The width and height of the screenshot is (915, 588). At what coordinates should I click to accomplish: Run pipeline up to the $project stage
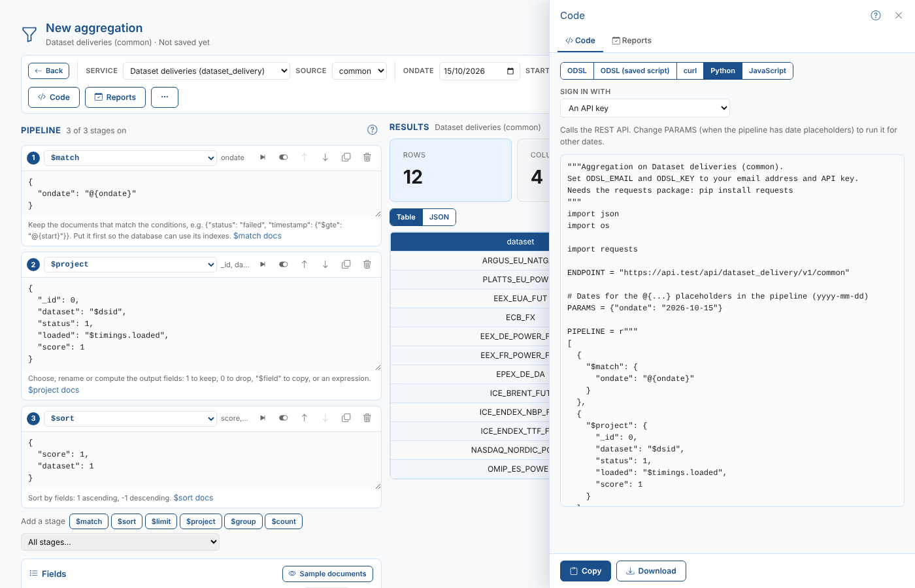point(263,265)
